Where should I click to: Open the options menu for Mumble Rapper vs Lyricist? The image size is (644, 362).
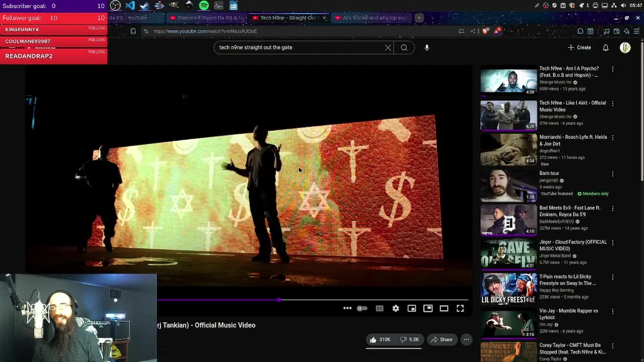[612, 312]
